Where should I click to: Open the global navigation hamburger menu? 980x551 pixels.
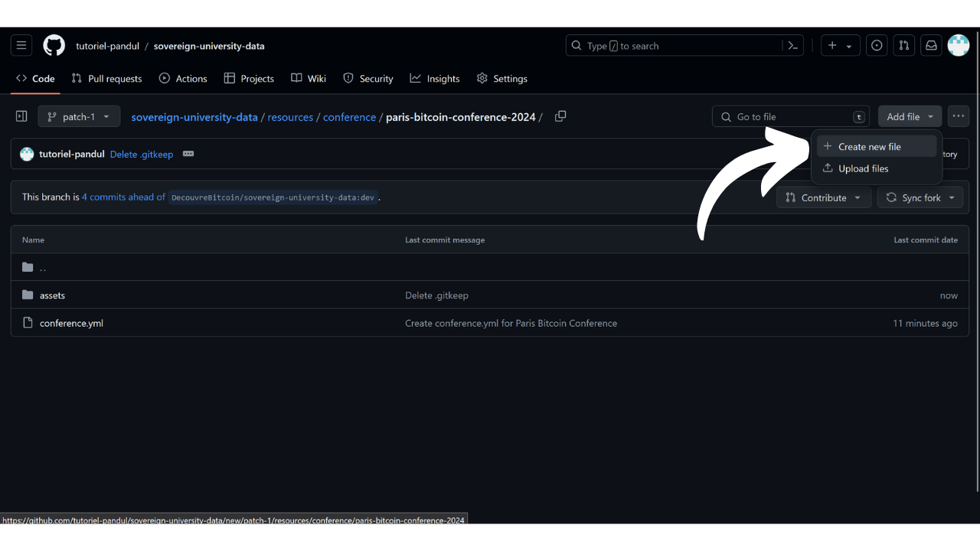(x=21, y=46)
